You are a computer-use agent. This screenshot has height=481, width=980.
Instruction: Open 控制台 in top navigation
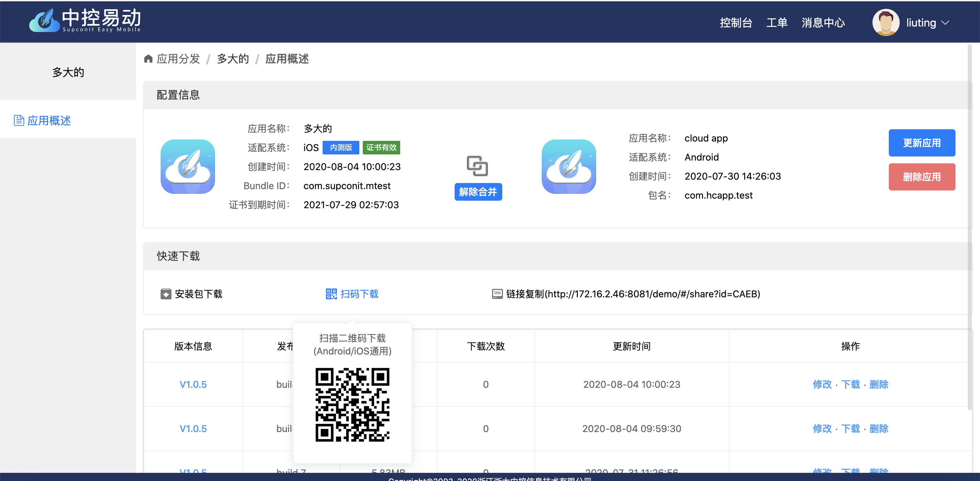(736, 23)
